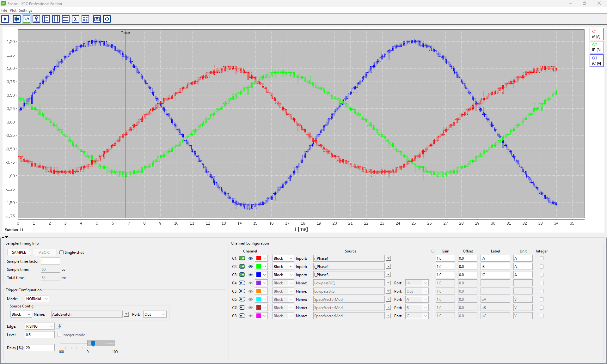This screenshot has height=364, width=607.
Task: Enable the two horizontal cursors icon
Action: (x=66, y=19)
